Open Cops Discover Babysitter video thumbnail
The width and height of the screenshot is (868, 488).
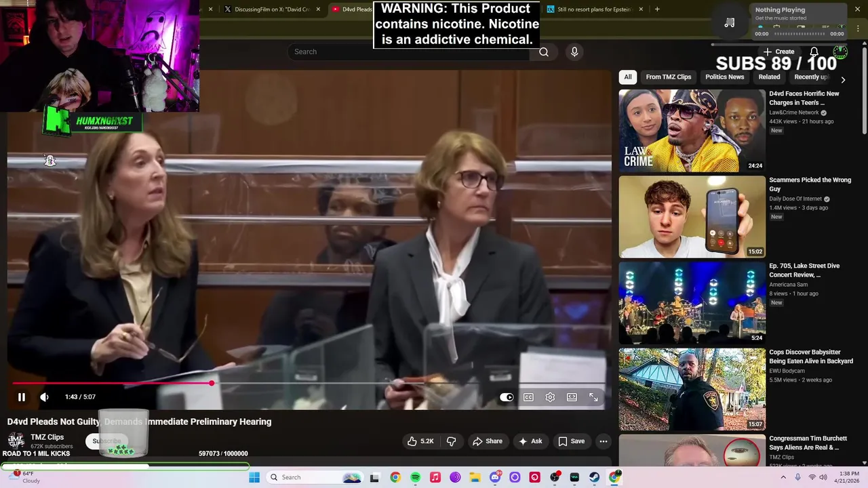tap(692, 389)
